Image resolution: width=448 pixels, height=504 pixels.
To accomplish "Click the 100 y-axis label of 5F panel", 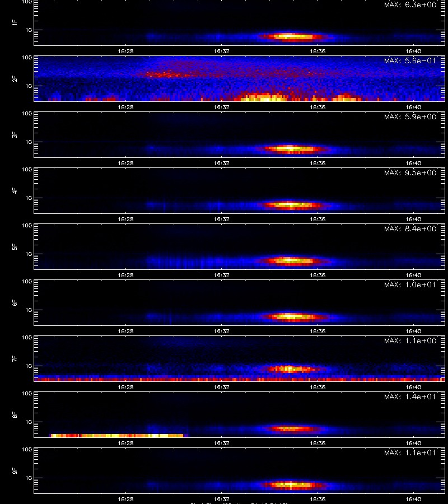I will tap(27, 226).
